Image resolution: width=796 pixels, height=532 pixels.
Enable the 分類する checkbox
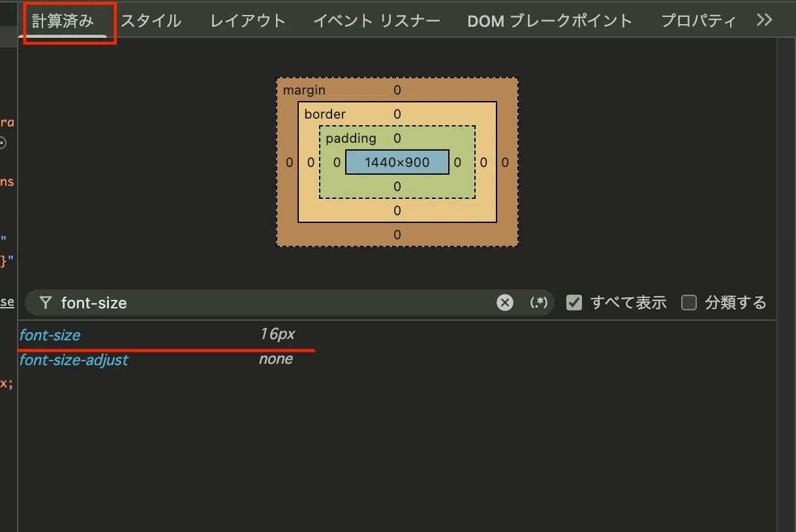[689, 303]
